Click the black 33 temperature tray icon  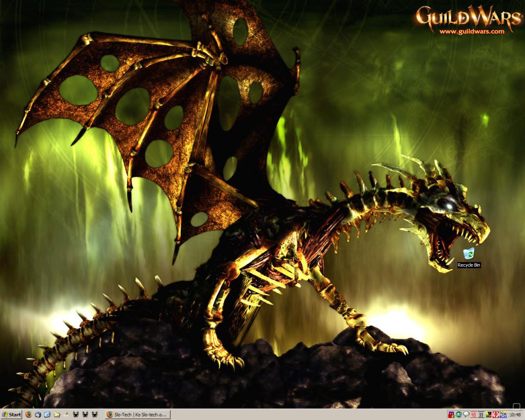481,415
